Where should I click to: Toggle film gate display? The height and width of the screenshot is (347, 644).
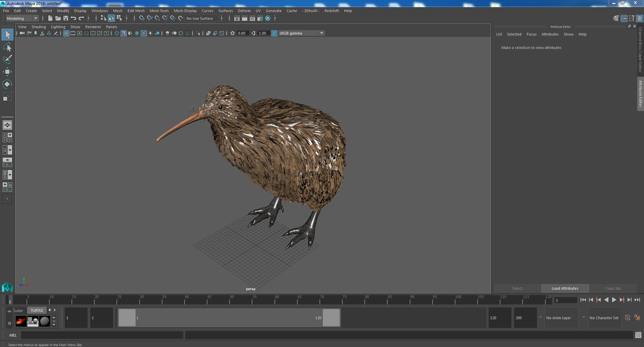(73, 33)
